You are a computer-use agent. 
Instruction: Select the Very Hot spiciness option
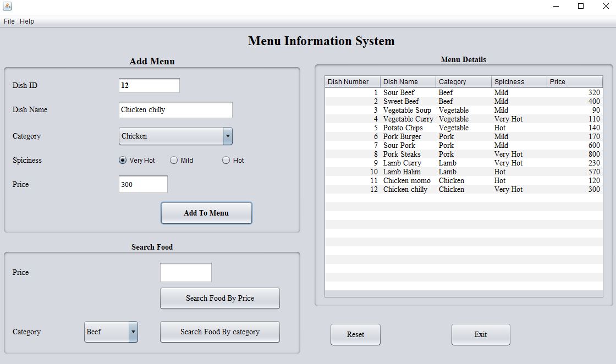pos(123,161)
